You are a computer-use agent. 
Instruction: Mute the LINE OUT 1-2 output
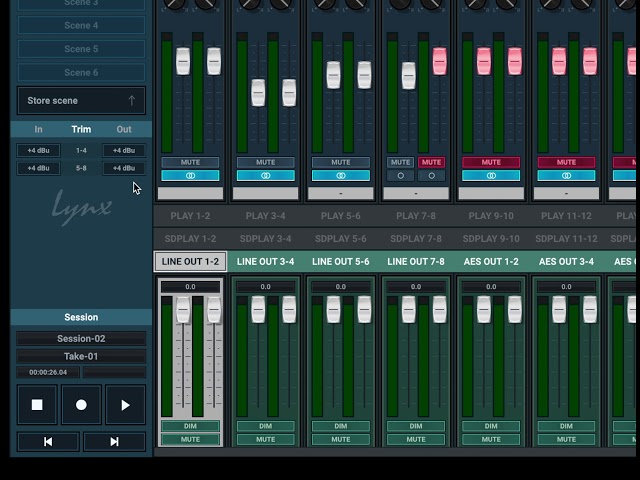tap(190, 440)
